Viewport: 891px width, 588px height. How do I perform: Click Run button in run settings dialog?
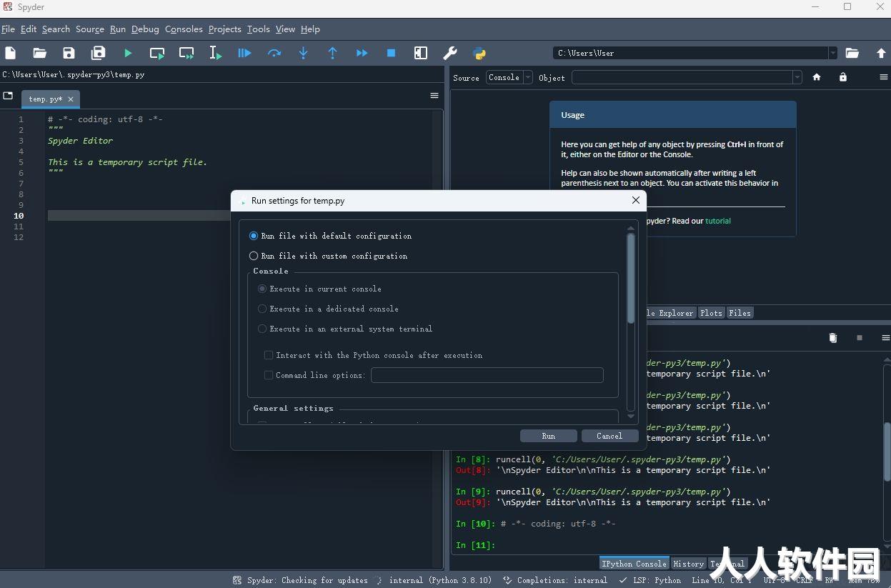(549, 436)
